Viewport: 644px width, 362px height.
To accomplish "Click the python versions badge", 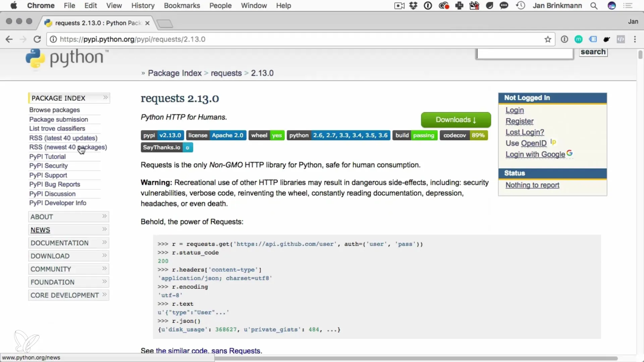I will pyautogui.click(x=338, y=135).
